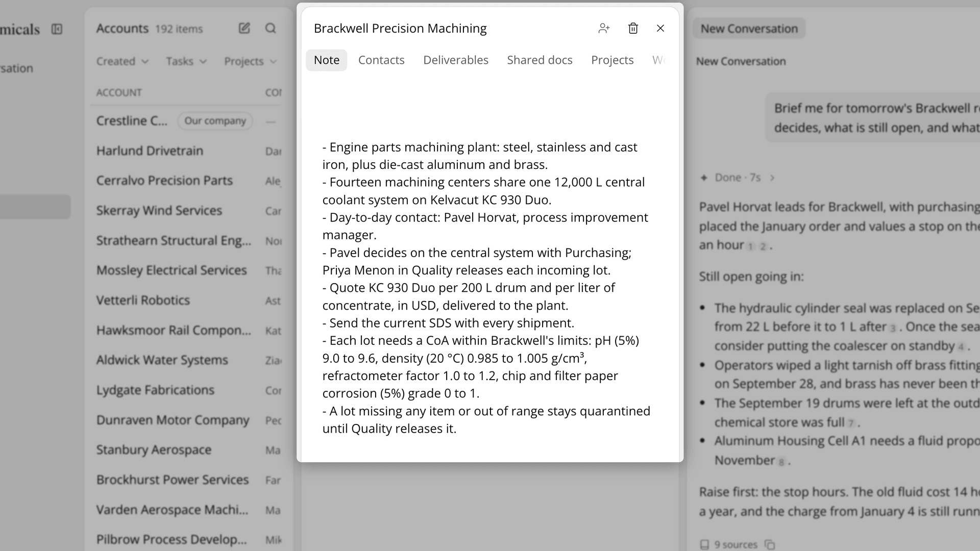Click citation 8 in the answer
Screen dimensions: 980x551
(x=781, y=462)
